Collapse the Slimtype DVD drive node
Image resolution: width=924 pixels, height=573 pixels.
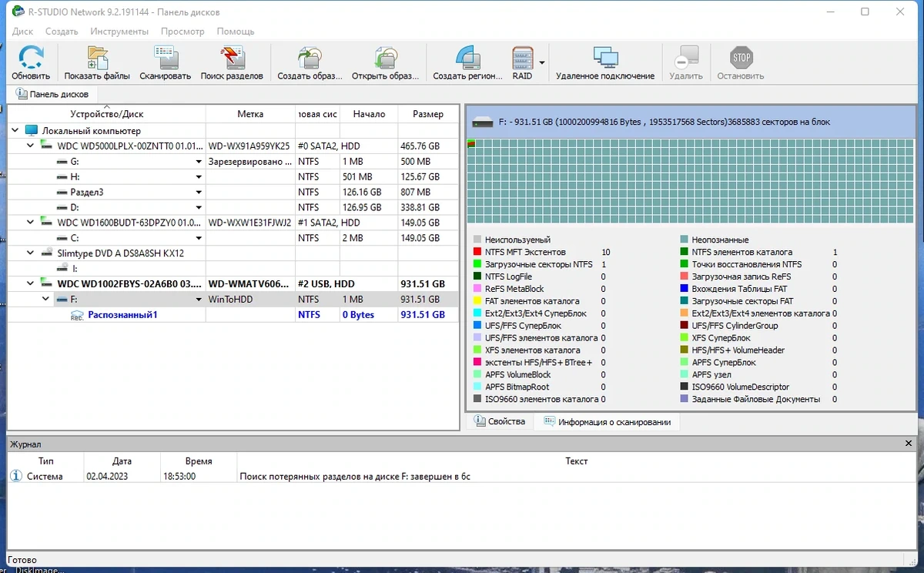(31, 253)
